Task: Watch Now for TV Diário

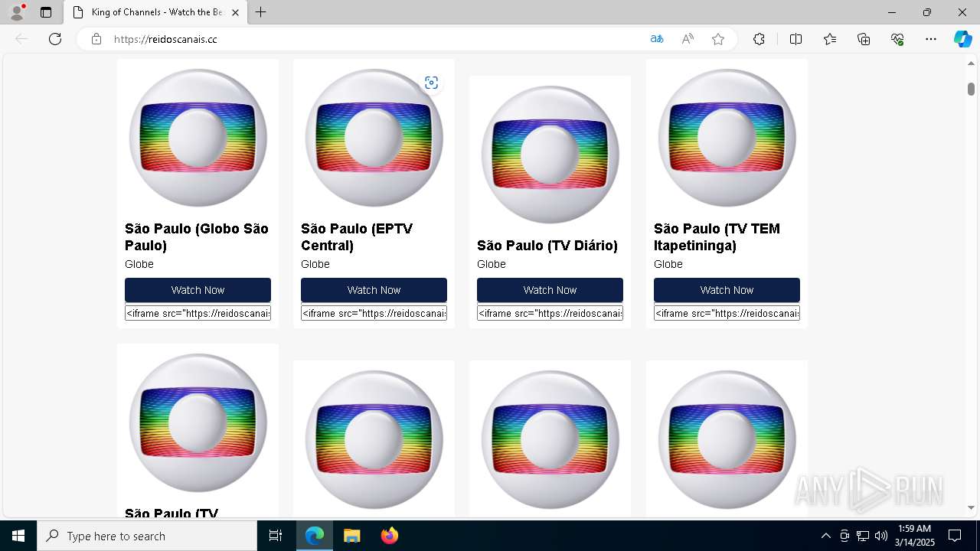Action: click(x=550, y=290)
